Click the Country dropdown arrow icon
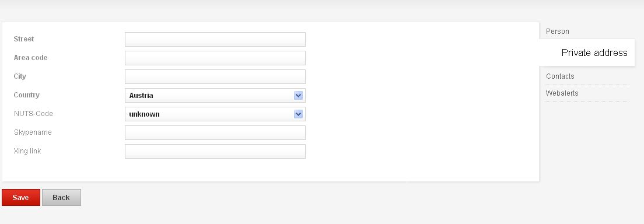644x224 pixels. pyautogui.click(x=298, y=95)
